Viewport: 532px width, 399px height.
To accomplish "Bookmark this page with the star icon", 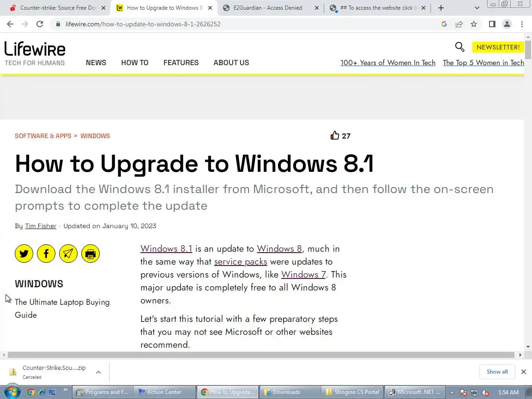I will click(x=474, y=24).
